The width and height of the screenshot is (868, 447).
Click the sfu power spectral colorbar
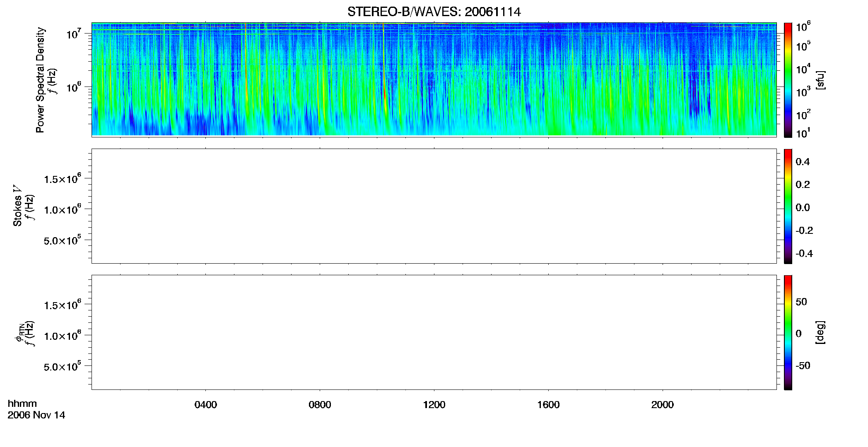click(x=788, y=80)
